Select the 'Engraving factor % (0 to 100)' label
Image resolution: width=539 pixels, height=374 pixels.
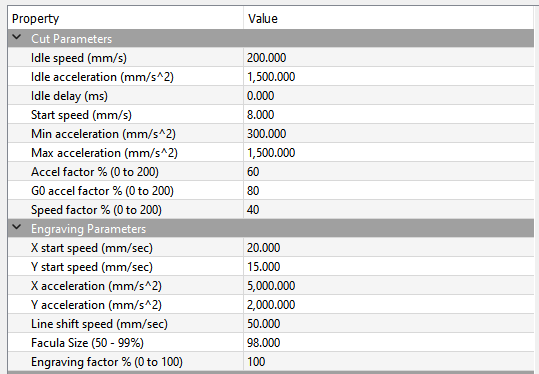[x=107, y=362]
